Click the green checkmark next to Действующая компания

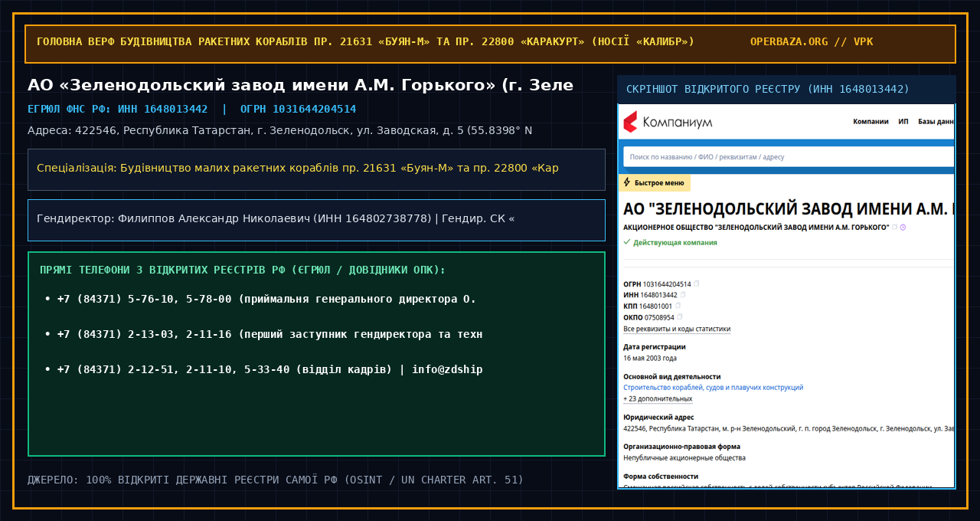point(627,242)
